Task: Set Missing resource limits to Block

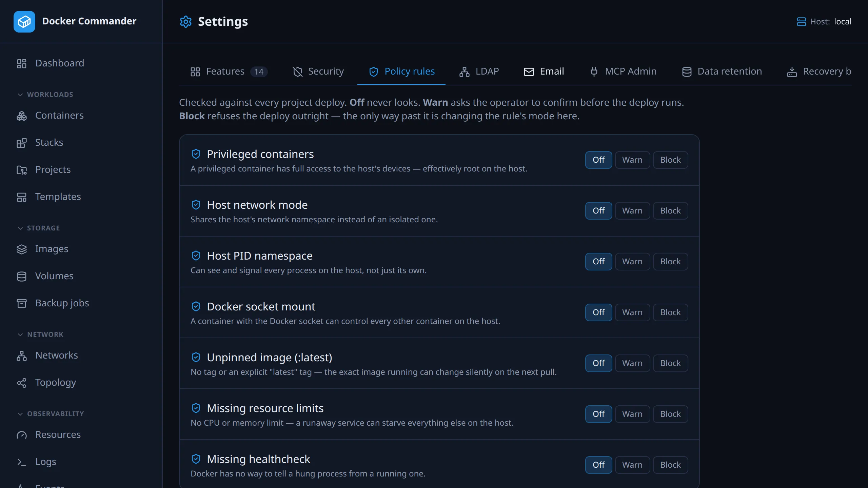Action: coord(670,414)
